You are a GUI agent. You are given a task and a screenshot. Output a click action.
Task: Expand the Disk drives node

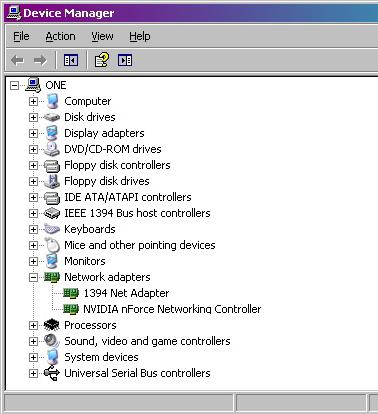(x=33, y=117)
